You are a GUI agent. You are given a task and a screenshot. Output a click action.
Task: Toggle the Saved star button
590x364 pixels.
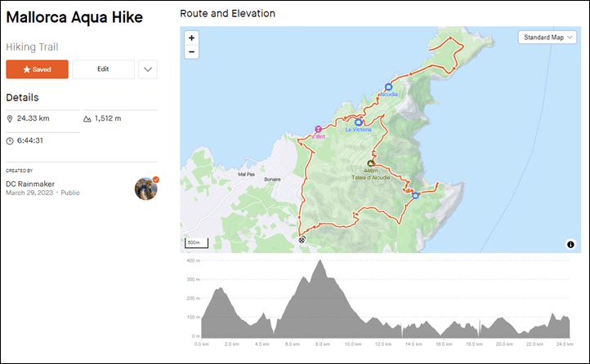38,69
